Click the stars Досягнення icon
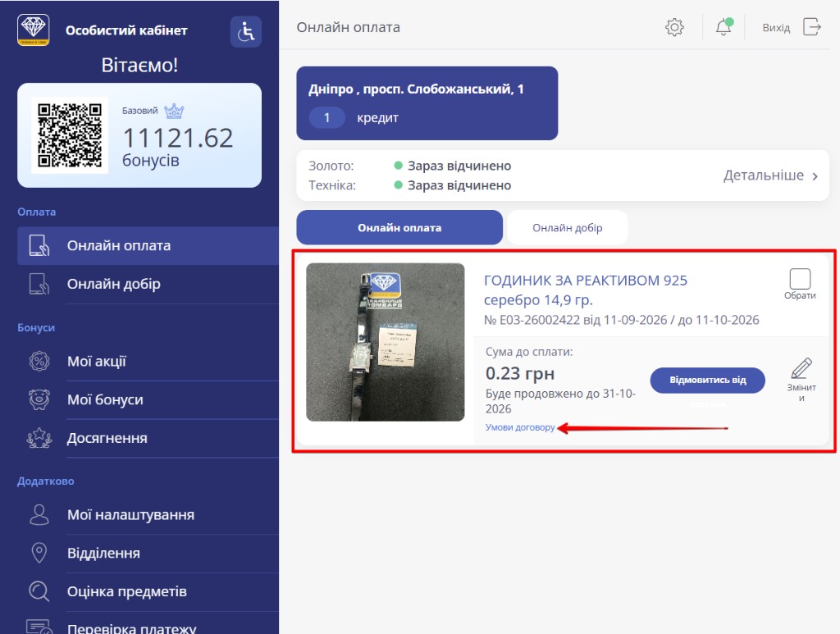 39,438
